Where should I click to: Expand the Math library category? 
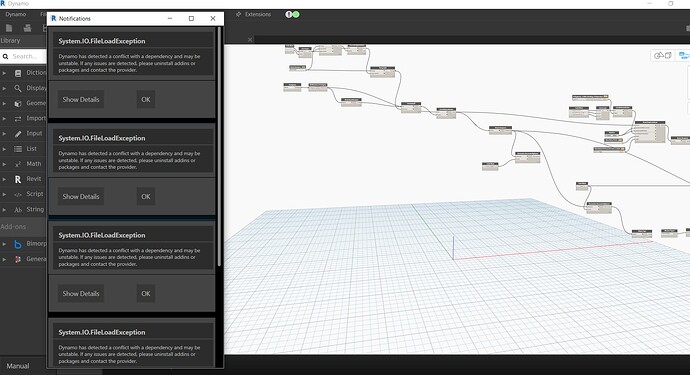pos(4,164)
